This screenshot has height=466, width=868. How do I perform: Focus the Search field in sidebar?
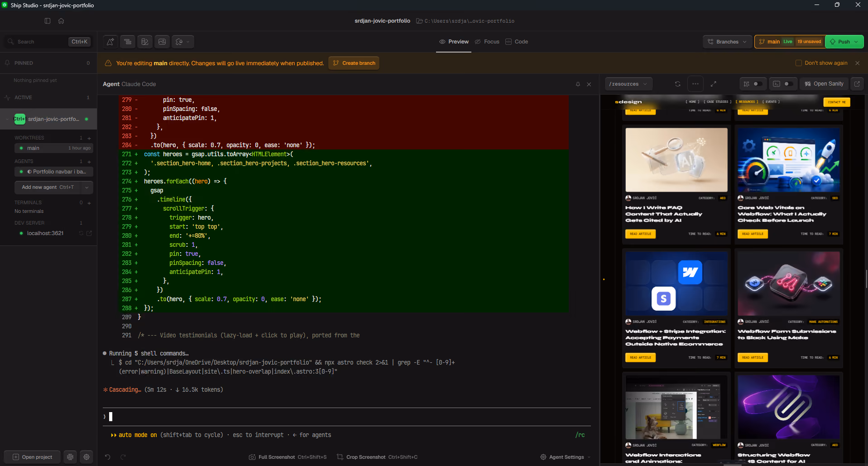pos(48,42)
